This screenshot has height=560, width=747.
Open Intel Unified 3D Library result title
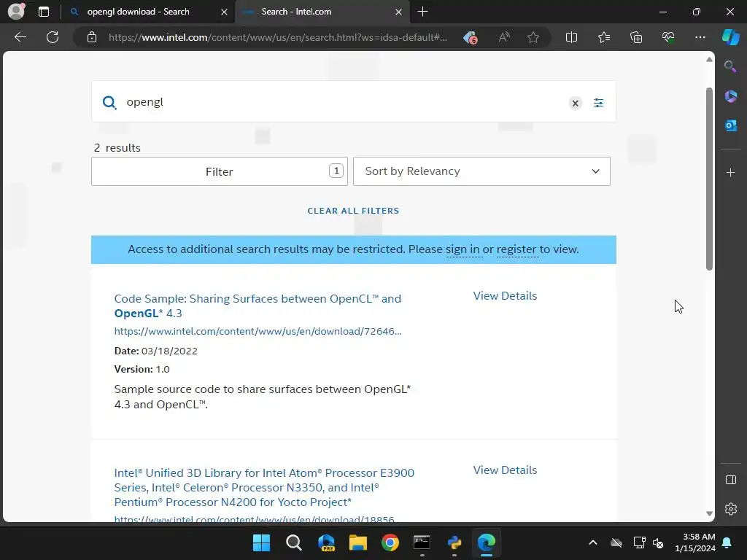[264, 488]
